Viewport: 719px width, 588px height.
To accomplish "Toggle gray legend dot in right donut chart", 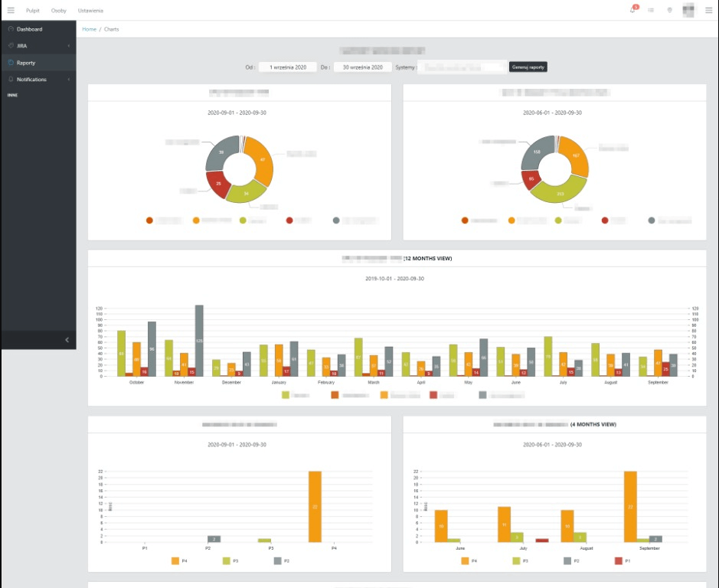I will (x=652, y=220).
